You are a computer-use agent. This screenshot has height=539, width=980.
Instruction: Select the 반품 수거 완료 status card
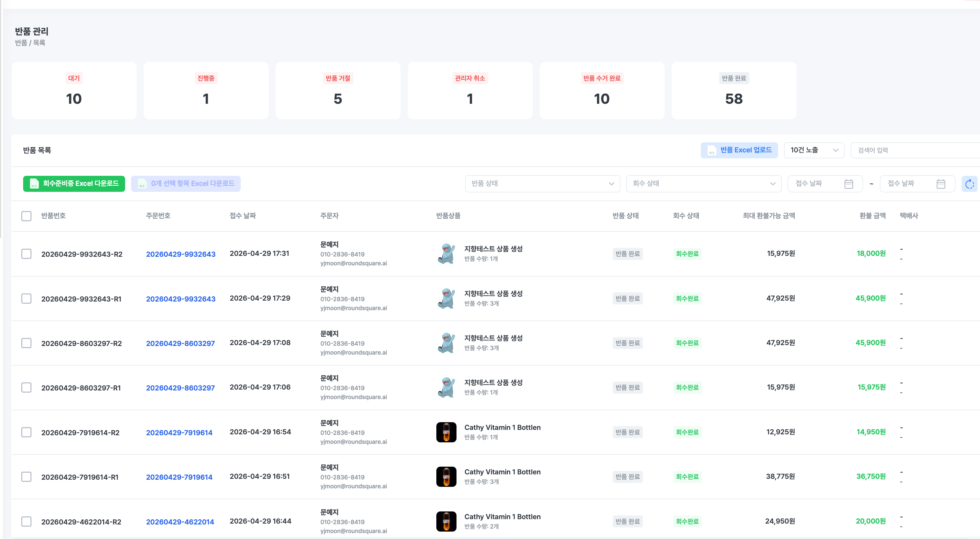point(602,90)
